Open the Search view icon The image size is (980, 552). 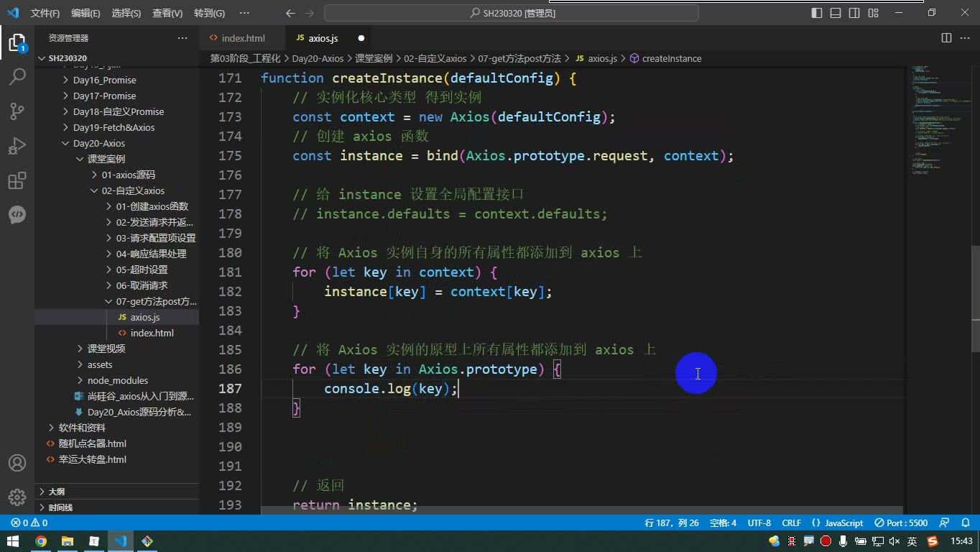[x=17, y=76]
